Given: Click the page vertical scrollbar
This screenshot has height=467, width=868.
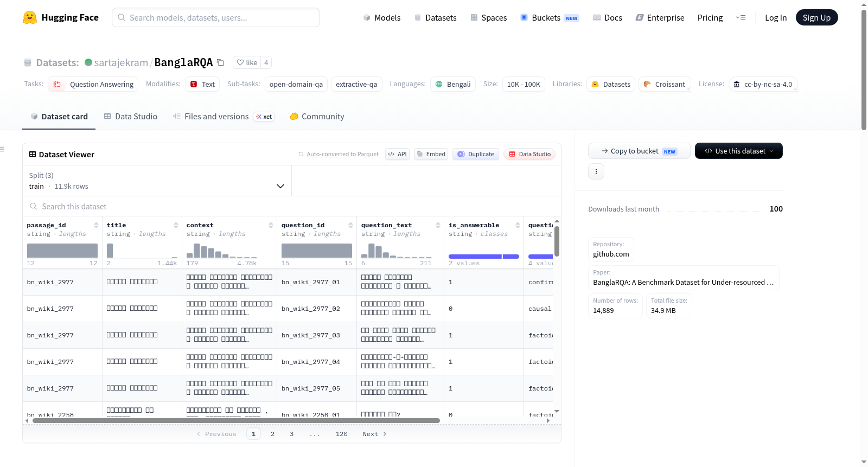Looking at the screenshot, I should [x=864, y=69].
